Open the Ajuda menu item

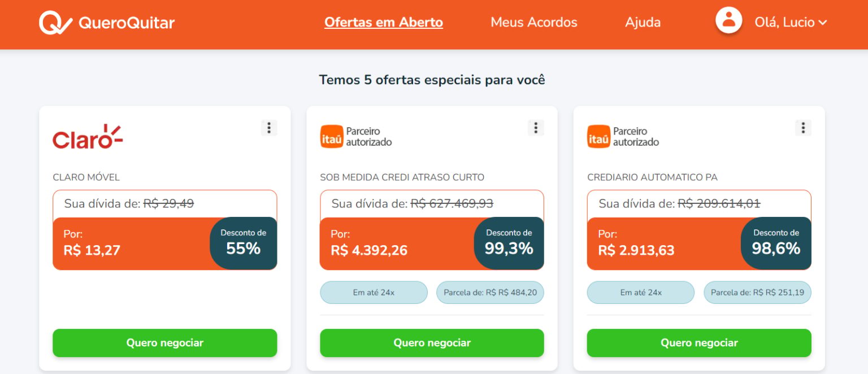(x=643, y=23)
